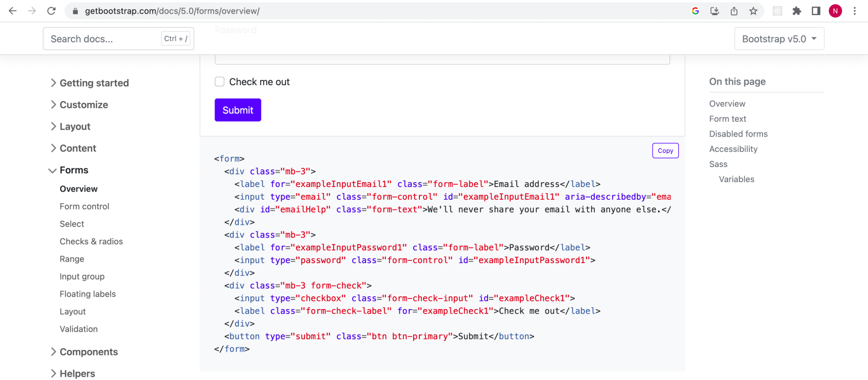Image resolution: width=868 pixels, height=380 pixels.
Task: Click the install/download page icon
Action: 714,11
